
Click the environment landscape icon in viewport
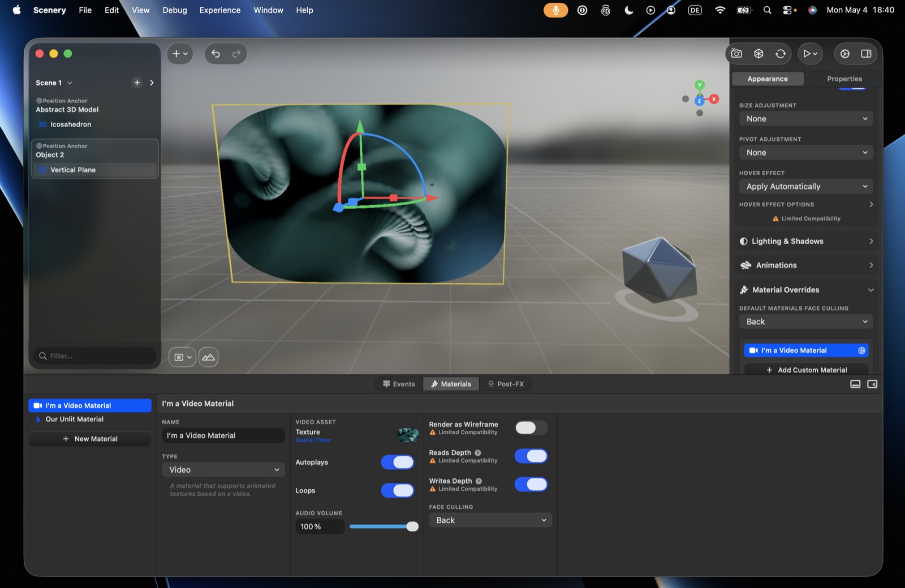click(x=208, y=357)
